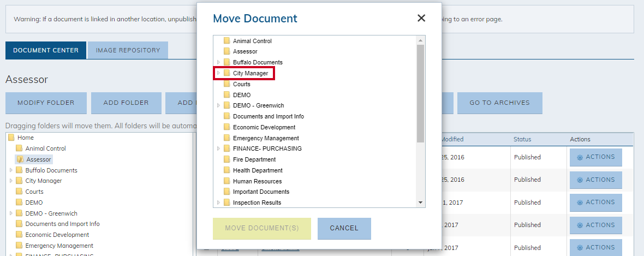Screen dimensions: 644x256
Task: Close the Move Document dialog with X
Action: tap(421, 18)
